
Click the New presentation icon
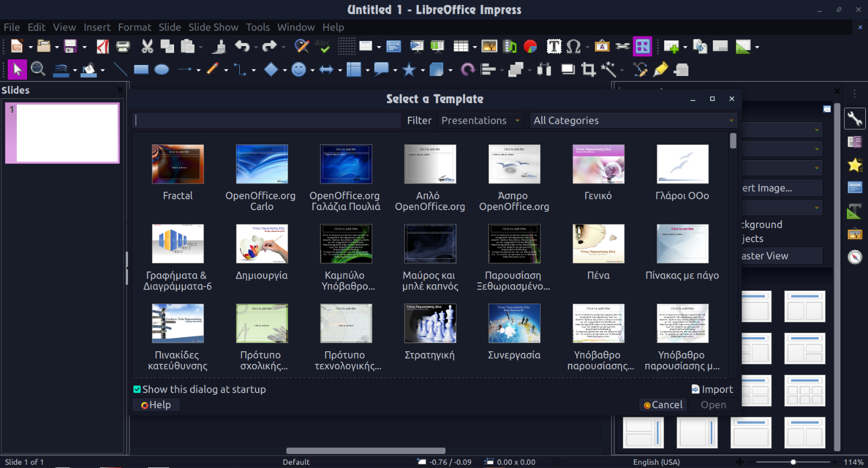(x=17, y=47)
